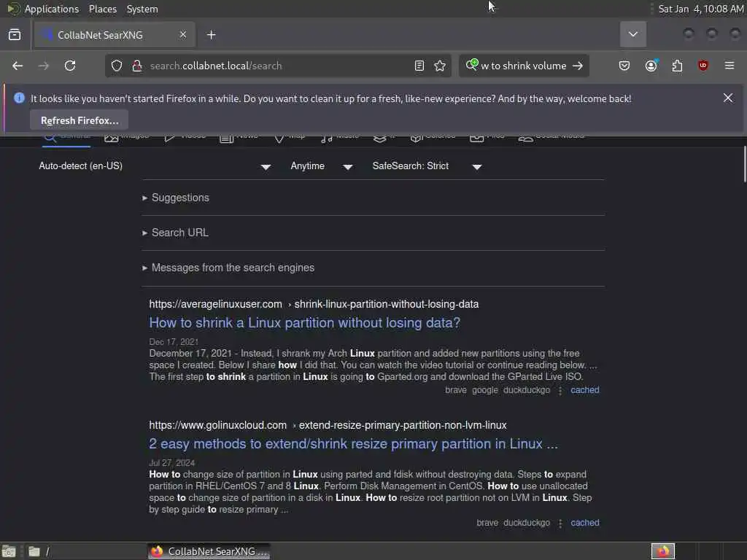The height and width of the screenshot is (560, 747).
Task: Click the info icon in notification bar
Action: [19, 98]
